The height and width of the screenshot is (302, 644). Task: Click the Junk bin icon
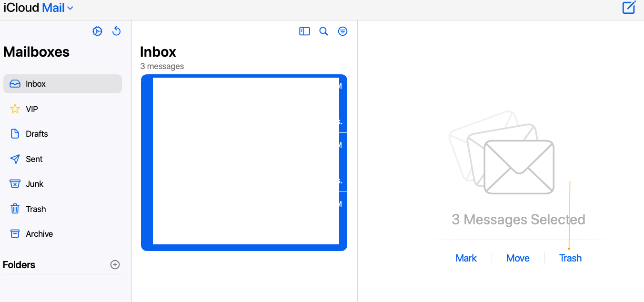click(x=15, y=184)
